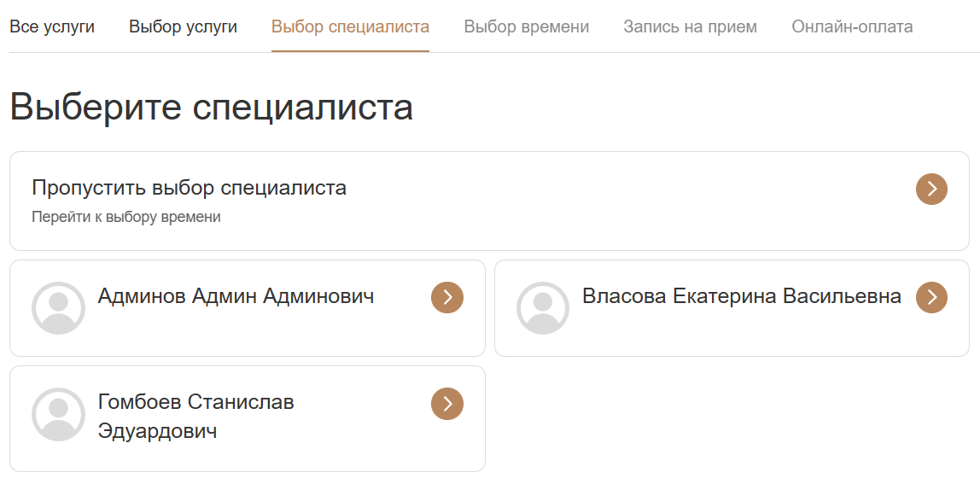Switch to Выбор времени tab
Screen dimensions: 980x490
pyautogui.click(x=527, y=26)
